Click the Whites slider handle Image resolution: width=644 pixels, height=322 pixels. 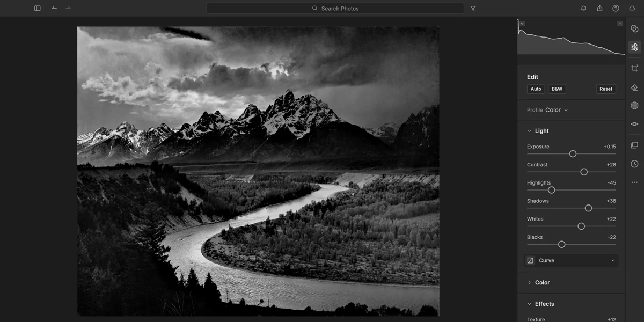pyautogui.click(x=581, y=226)
